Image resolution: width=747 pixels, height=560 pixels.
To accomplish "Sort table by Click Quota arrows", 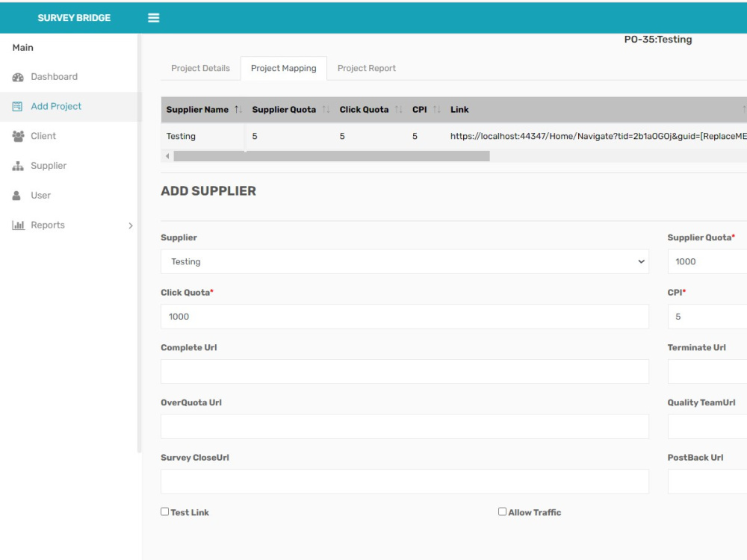I will coord(399,110).
